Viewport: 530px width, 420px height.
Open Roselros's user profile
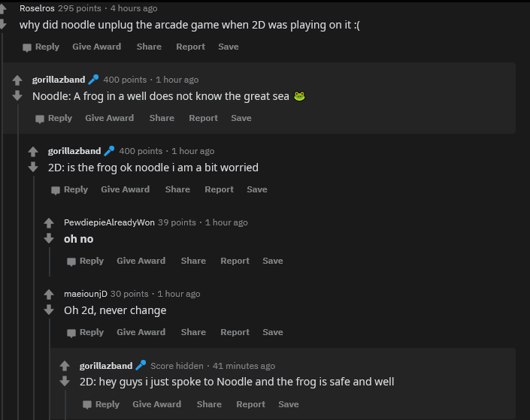[37, 8]
